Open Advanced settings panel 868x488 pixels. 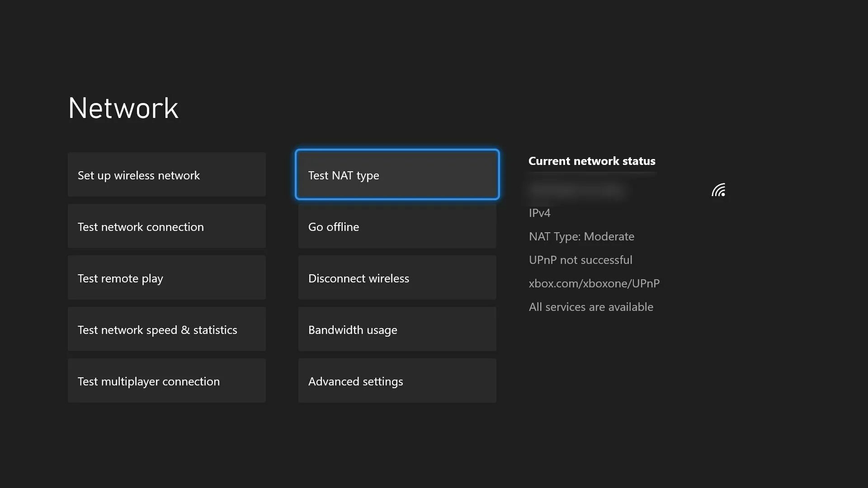tap(396, 381)
